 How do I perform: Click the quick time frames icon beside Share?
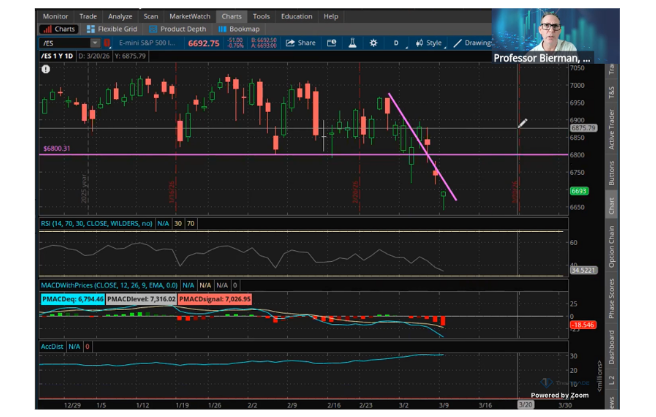click(x=331, y=43)
